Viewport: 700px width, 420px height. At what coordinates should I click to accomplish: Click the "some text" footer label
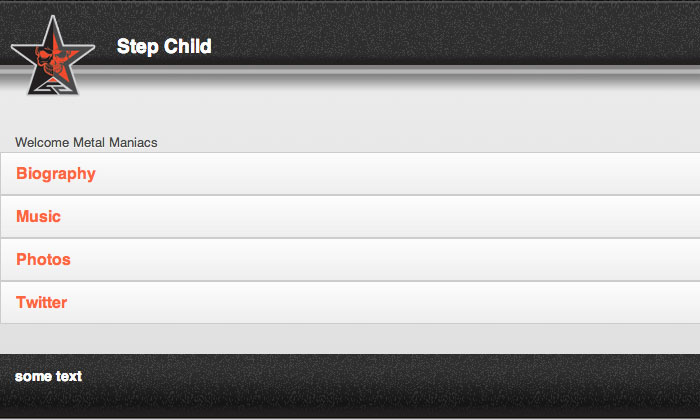point(48,377)
